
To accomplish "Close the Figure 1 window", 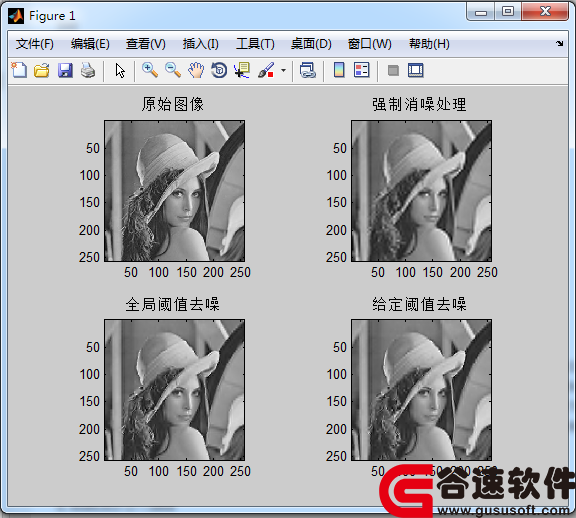I will (x=545, y=12).
